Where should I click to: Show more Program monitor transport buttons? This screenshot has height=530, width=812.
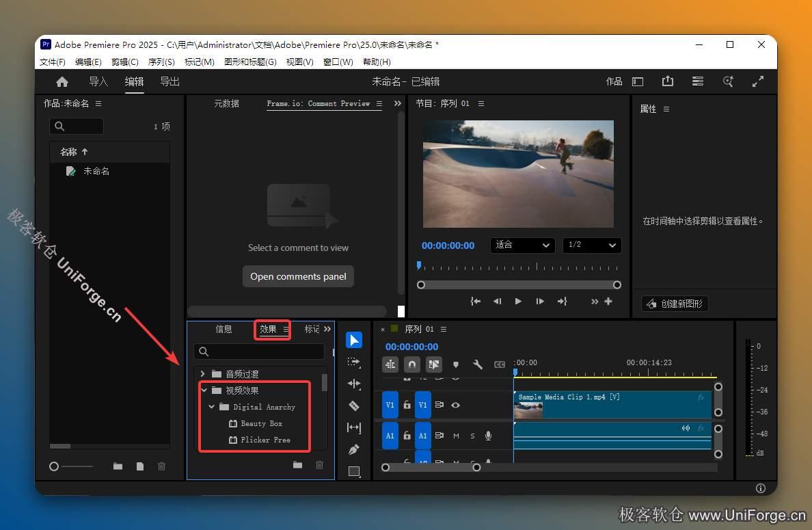tap(595, 302)
